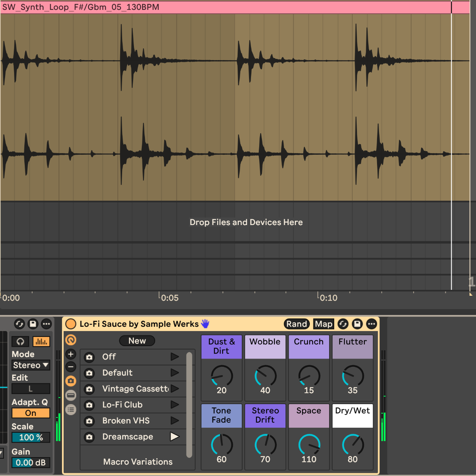
Task: Toggle the orange spectrum analyzer button
Action: [41, 342]
